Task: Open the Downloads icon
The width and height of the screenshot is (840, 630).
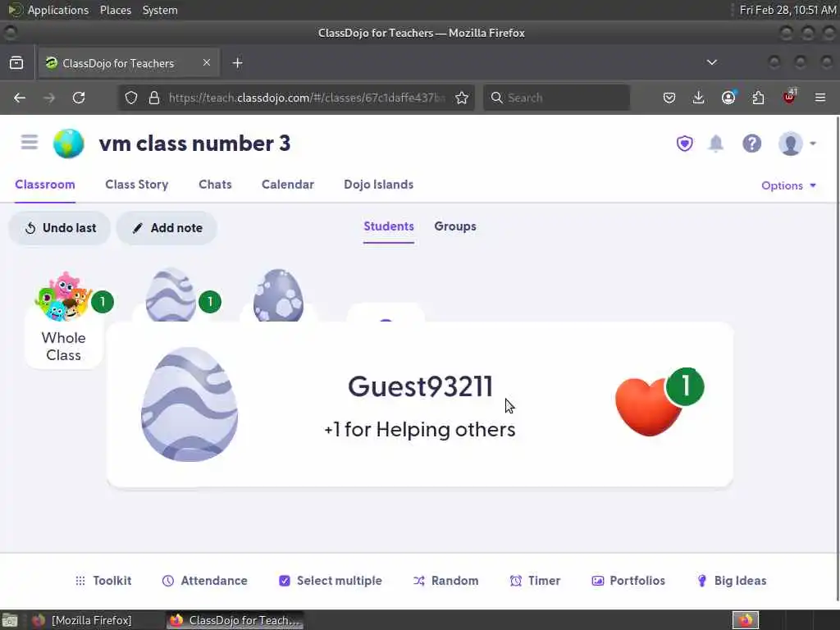Action: point(699,98)
